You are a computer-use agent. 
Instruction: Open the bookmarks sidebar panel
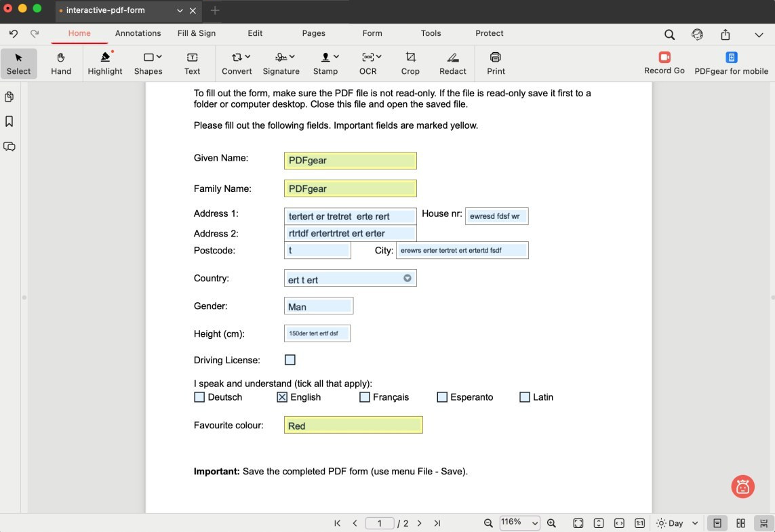pos(9,121)
